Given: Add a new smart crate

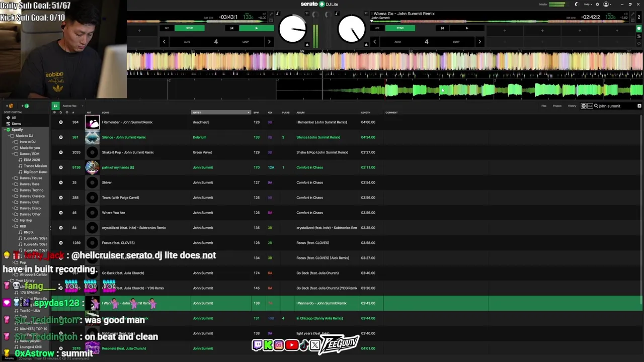Looking at the screenshot, I should (26, 106).
